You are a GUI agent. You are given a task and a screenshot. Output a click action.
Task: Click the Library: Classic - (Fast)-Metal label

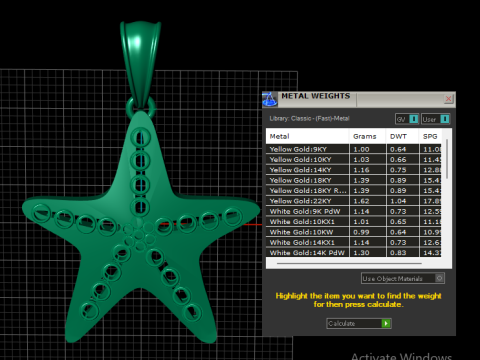point(309,119)
